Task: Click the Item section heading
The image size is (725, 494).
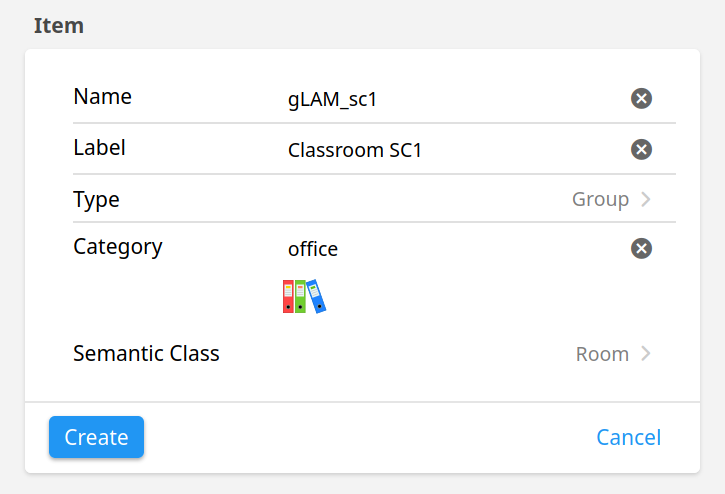Action: (x=59, y=25)
